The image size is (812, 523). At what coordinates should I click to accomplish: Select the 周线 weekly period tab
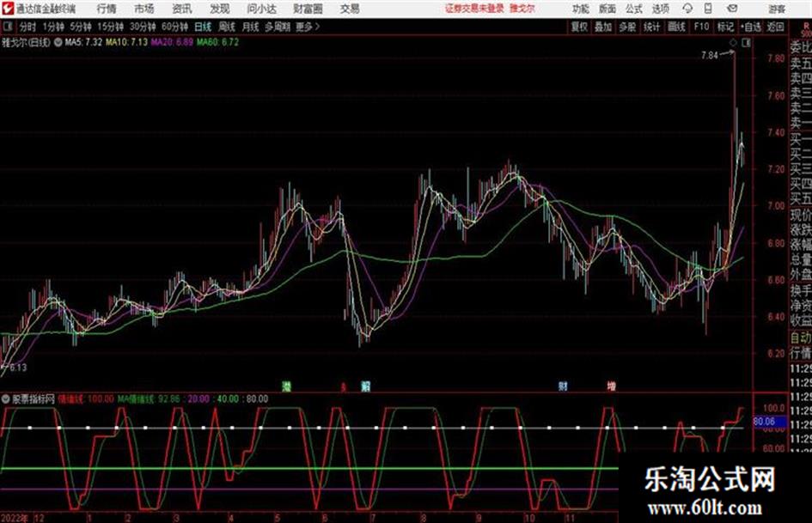227,27
